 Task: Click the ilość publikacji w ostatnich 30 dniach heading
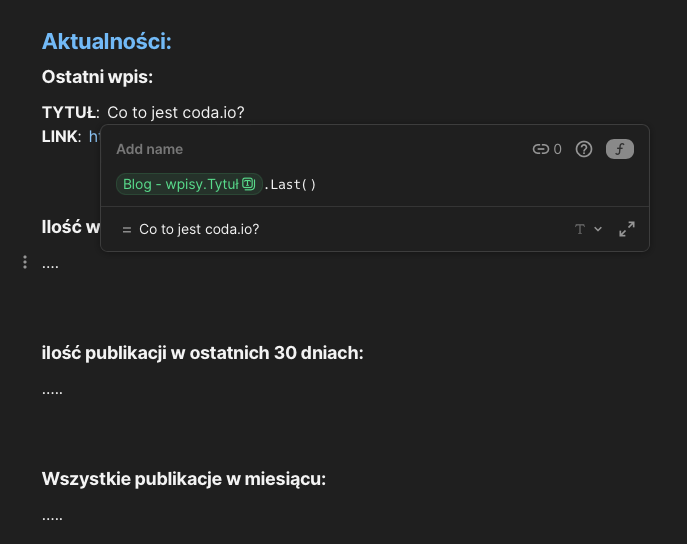pos(202,353)
